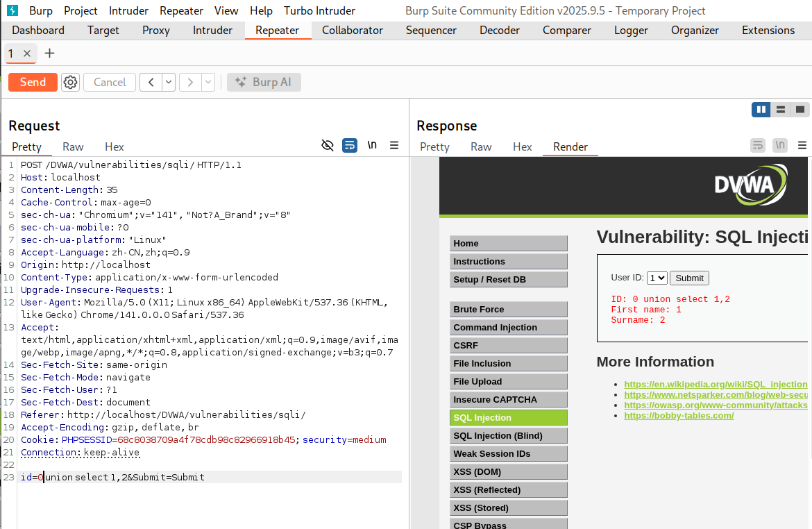Screen dimensions: 812x529
Task: Switch to the Organizer tab
Action: click(695, 31)
